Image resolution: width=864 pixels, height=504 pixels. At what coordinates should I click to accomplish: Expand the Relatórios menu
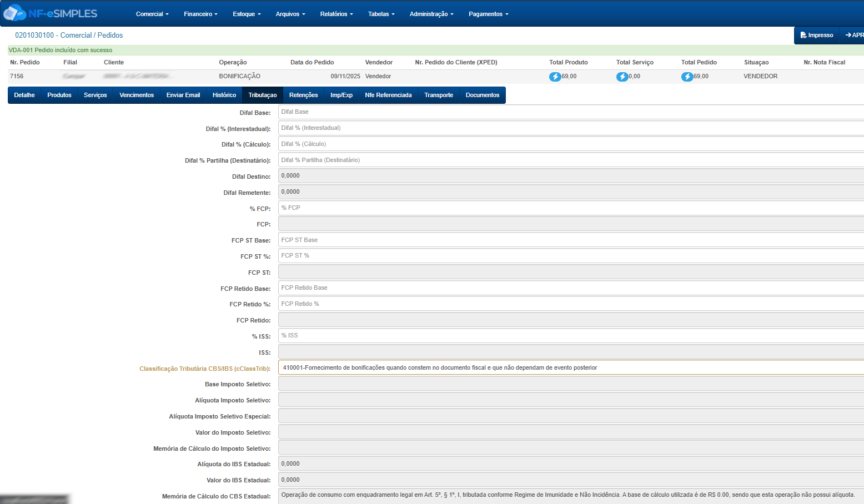(x=336, y=14)
